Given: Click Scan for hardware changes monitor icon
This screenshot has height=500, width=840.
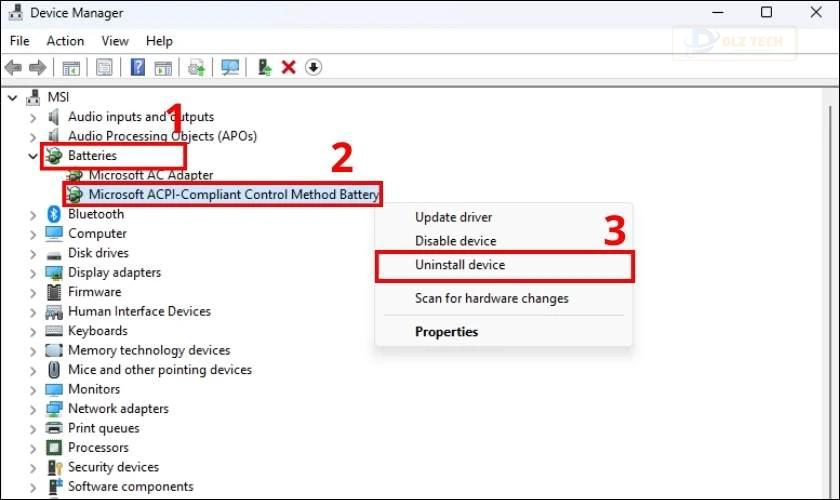Looking at the screenshot, I should point(230,68).
